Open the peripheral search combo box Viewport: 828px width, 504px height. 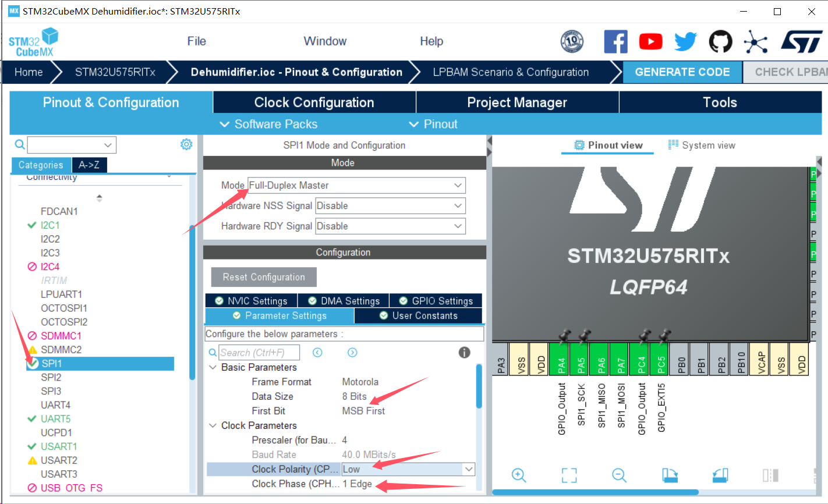tap(72, 144)
